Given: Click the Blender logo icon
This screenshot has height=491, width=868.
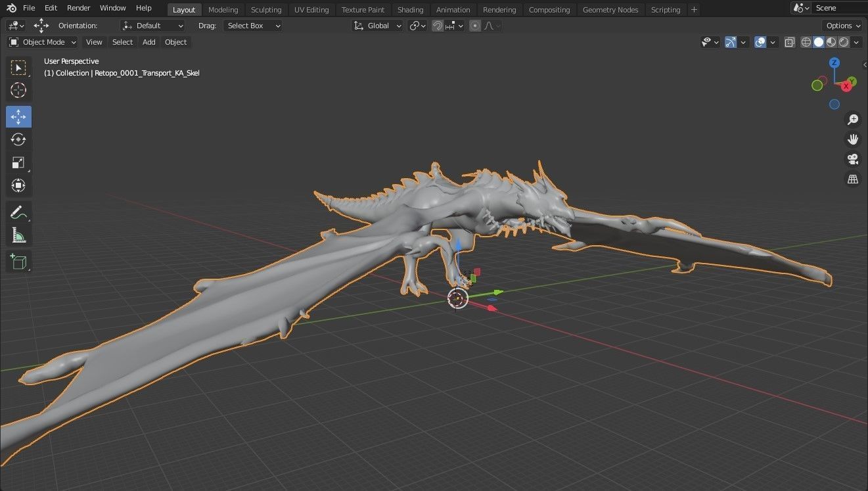Looking at the screenshot, I should [x=11, y=8].
